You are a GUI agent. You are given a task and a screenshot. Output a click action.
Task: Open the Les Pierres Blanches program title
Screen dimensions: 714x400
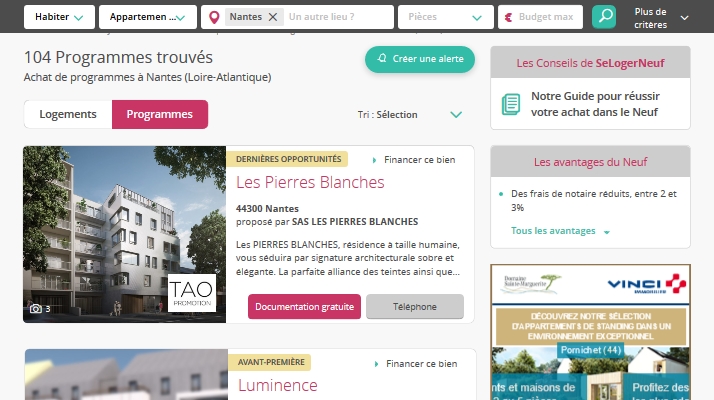click(310, 182)
